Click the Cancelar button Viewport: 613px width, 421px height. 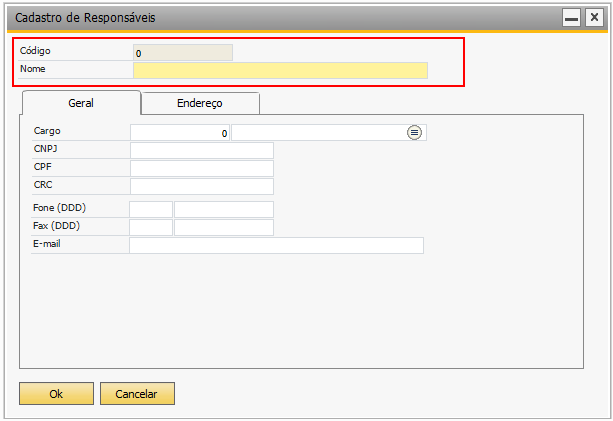point(137,393)
